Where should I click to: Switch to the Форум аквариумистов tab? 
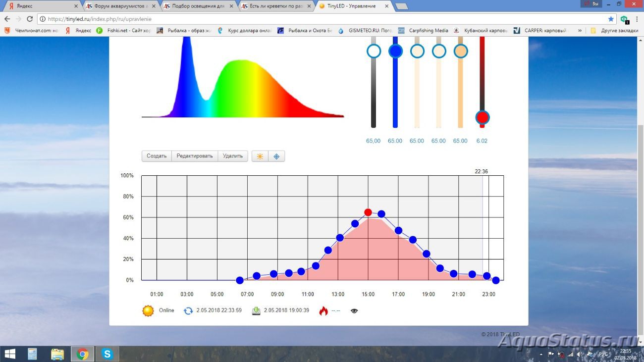[121, 6]
